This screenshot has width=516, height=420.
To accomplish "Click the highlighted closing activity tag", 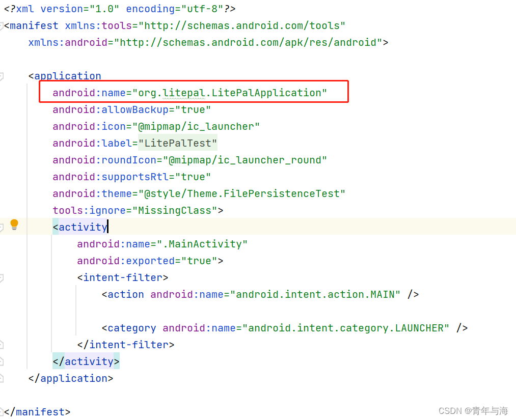I will tap(86, 361).
